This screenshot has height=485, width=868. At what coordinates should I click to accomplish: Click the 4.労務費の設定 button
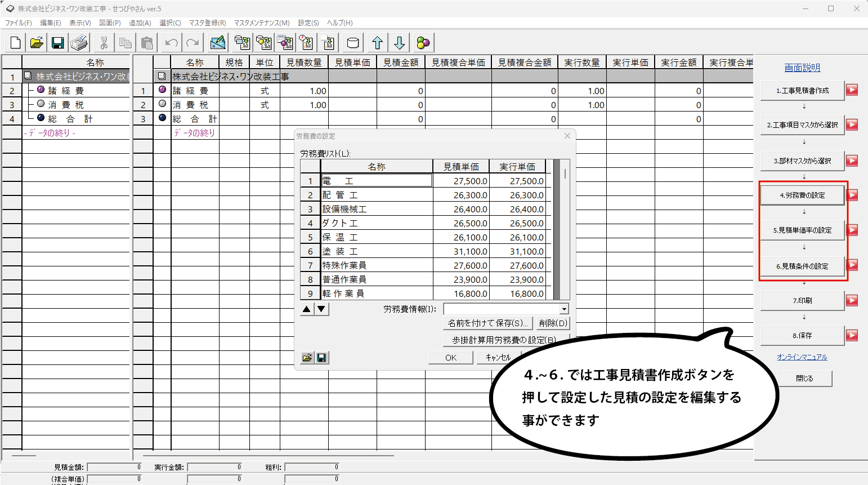(802, 195)
